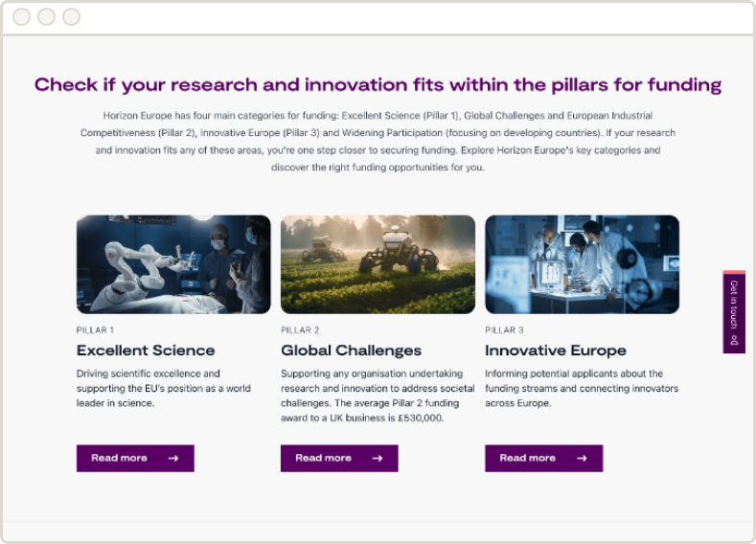Click the arrow icon under Excellent Science
This screenshot has height=544, width=756.
point(173,459)
